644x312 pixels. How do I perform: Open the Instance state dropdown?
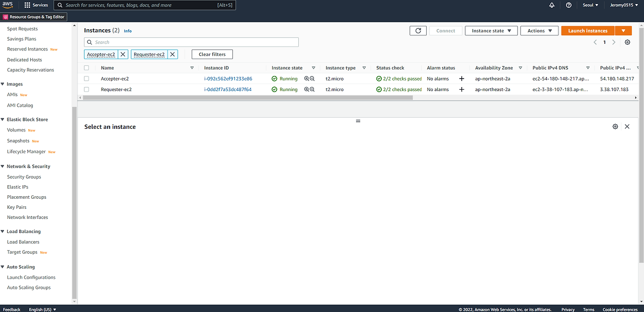coord(491,31)
